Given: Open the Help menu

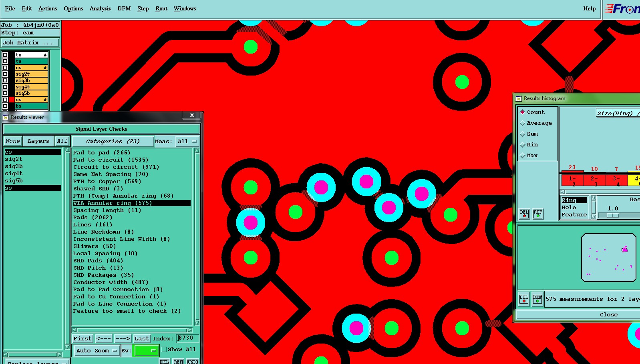Looking at the screenshot, I should coord(590,8).
